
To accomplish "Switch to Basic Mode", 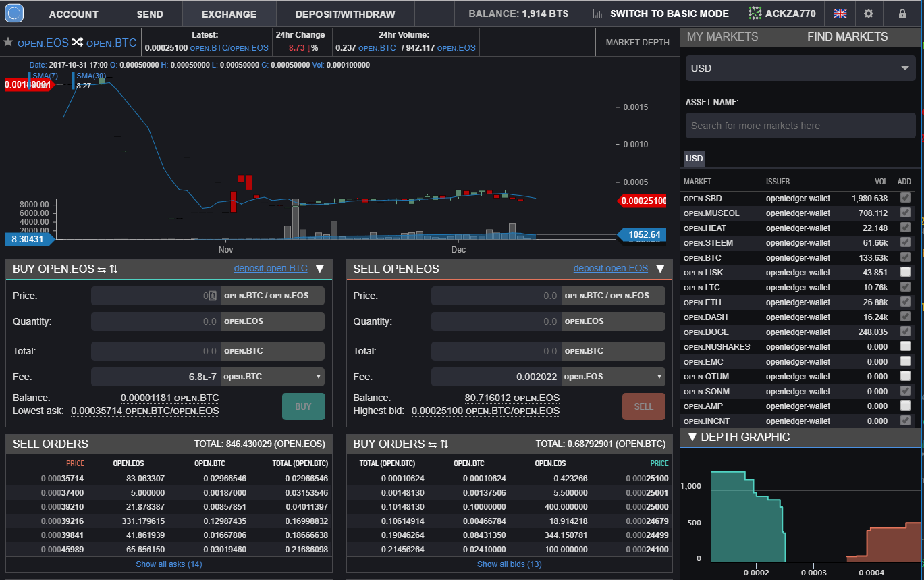I will point(670,14).
